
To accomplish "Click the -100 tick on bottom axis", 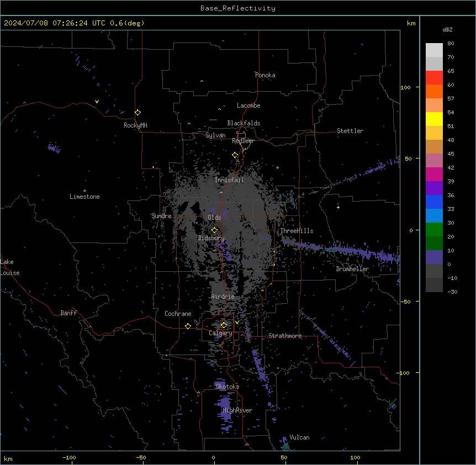I will [69, 457].
